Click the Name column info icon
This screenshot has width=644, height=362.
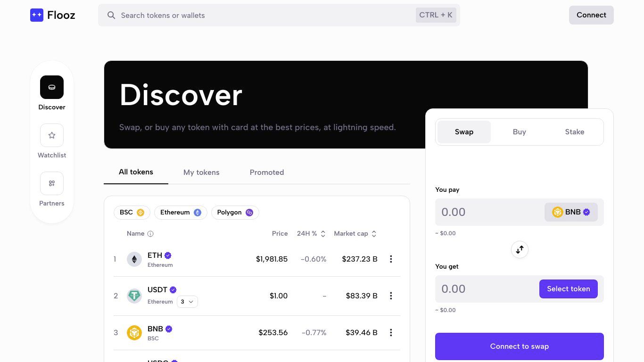[x=150, y=234]
